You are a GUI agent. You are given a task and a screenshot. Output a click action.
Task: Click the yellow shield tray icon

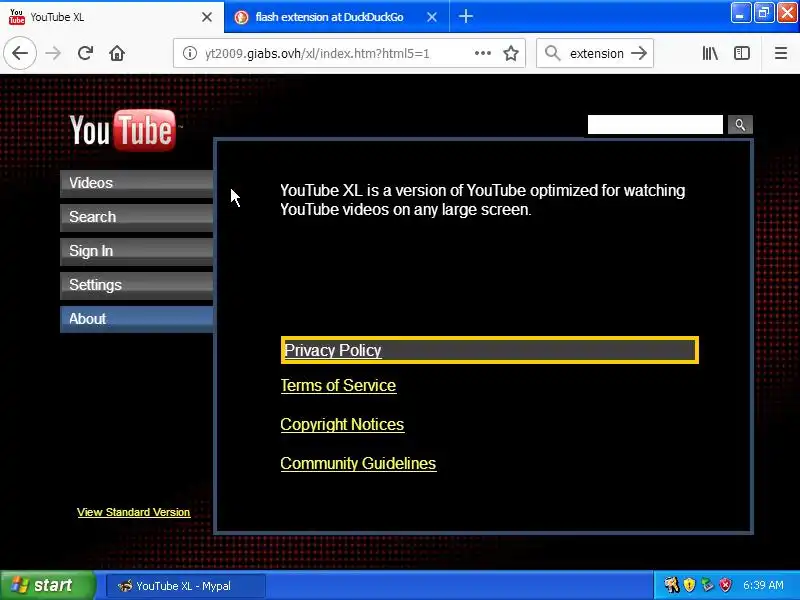[x=689, y=585]
